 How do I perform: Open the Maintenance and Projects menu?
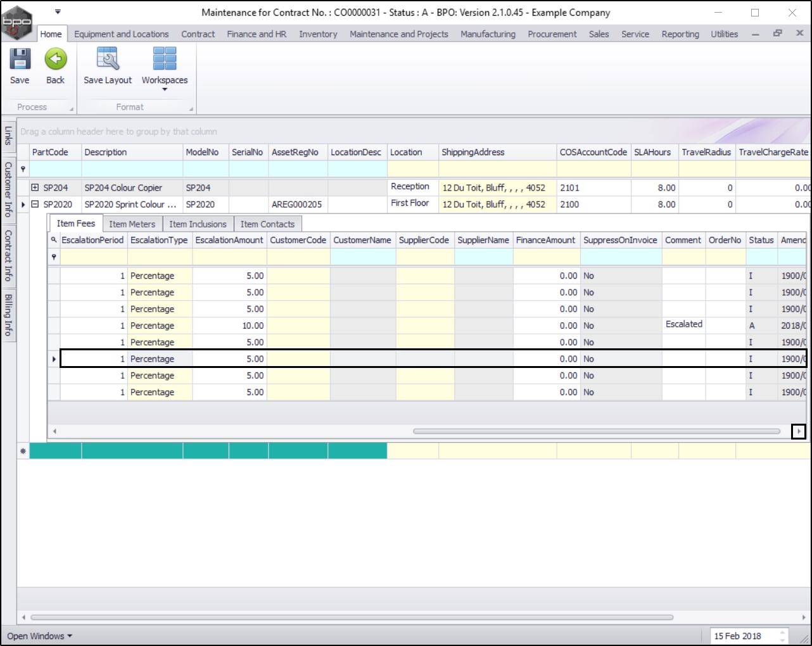[x=398, y=34]
